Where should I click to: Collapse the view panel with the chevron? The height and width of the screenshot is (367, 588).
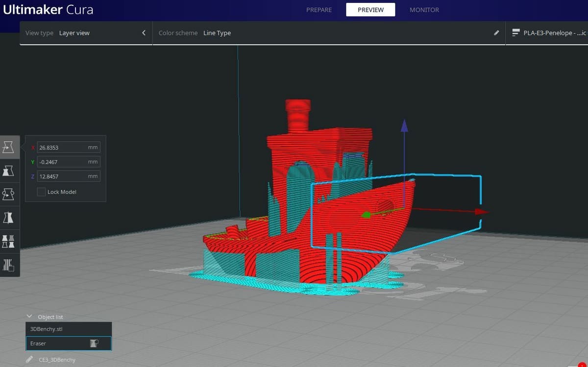[144, 33]
